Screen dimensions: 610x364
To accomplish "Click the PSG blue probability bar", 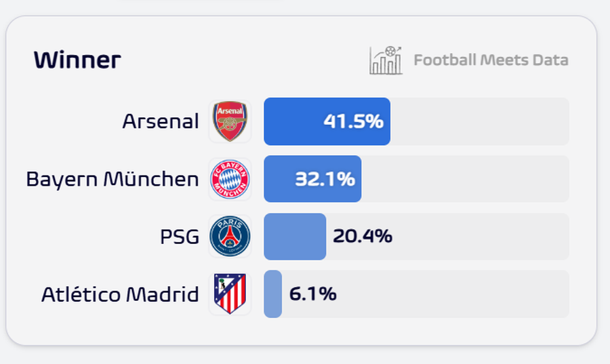I will point(294,237).
